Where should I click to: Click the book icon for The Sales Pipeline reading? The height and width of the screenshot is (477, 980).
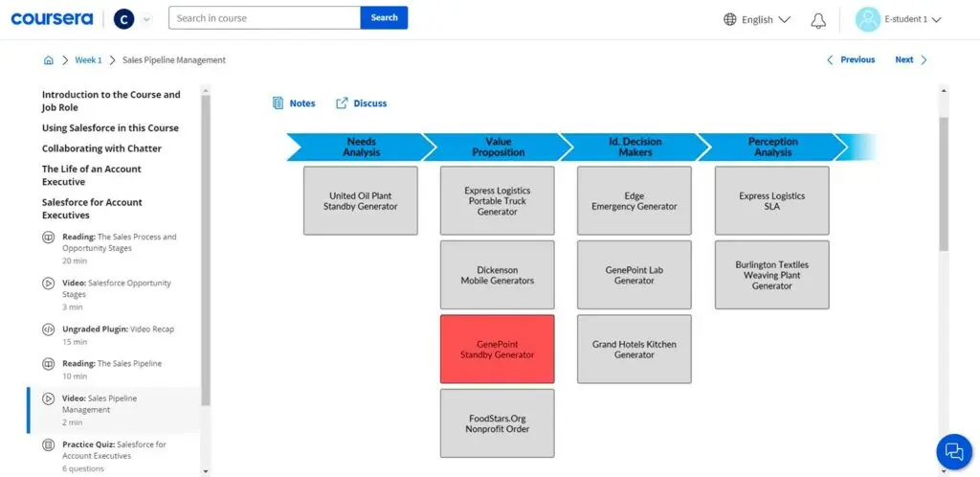[x=48, y=364]
